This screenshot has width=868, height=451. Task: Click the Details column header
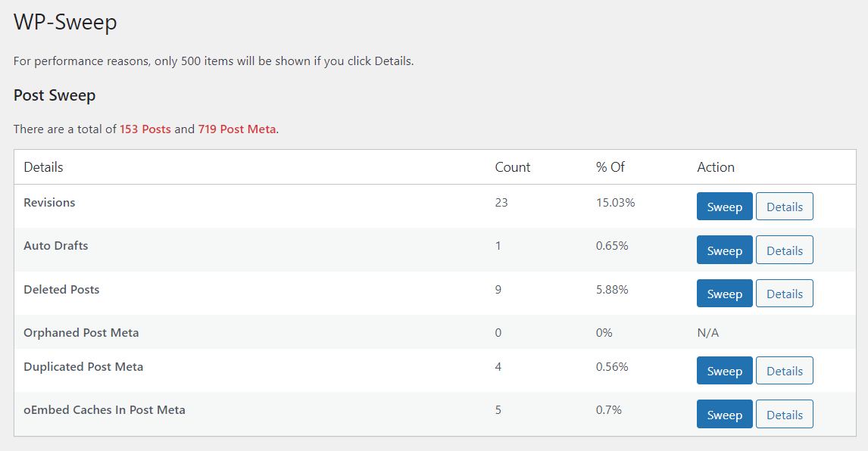tap(44, 167)
